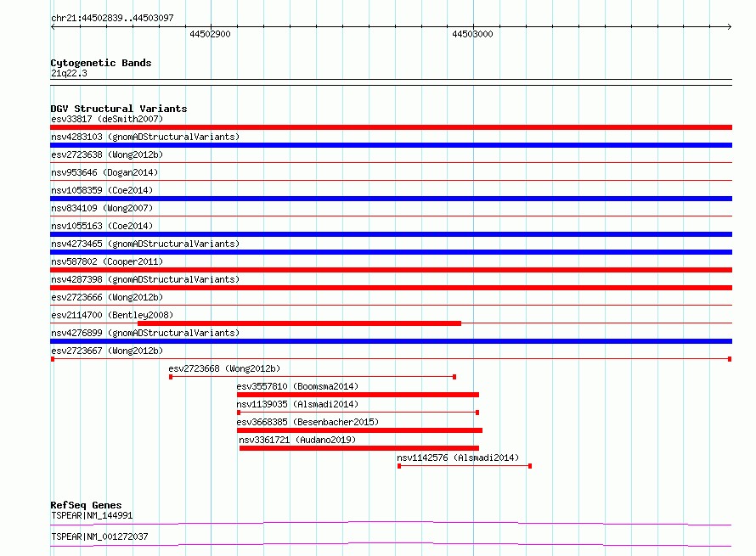Open the DGV Structural Variants track heading
Image resolution: width=756 pixels, height=556 pixels.
119,109
